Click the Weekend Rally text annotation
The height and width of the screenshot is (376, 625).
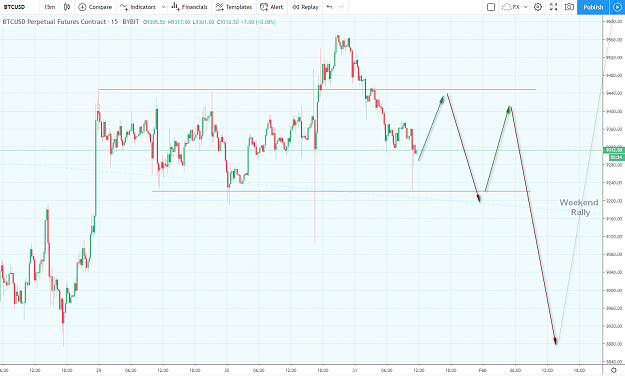point(579,207)
